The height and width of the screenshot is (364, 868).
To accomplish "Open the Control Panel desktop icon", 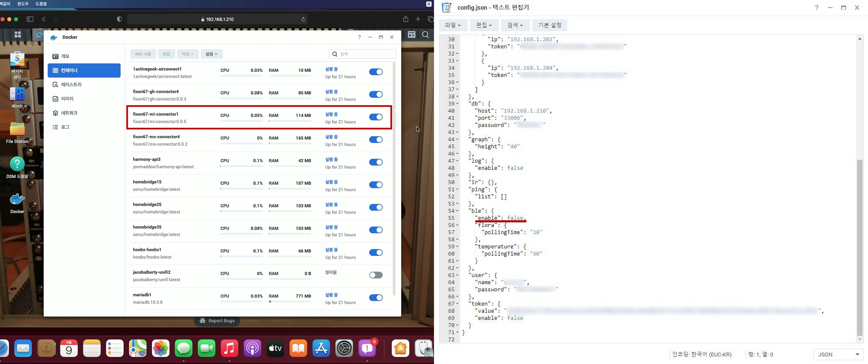I will click(x=17, y=98).
